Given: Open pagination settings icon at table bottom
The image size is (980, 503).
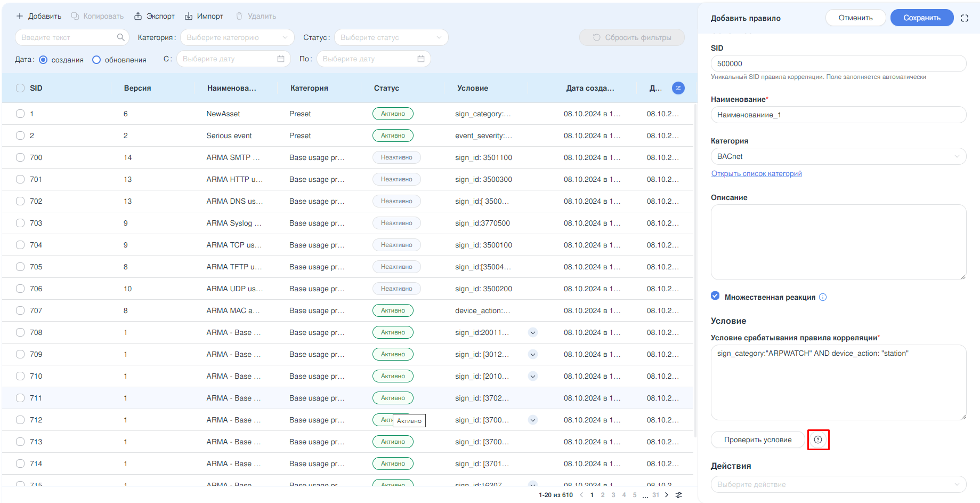Looking at the screenshot, I should coord(679,495).
